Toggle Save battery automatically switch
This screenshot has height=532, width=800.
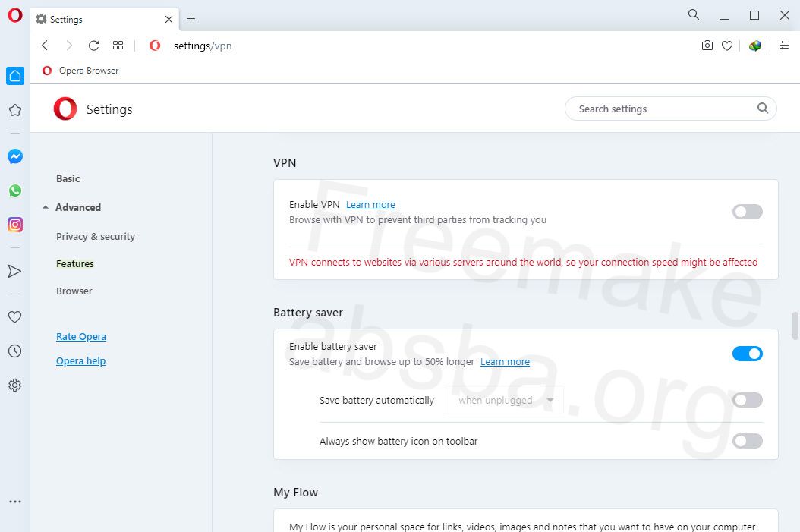click(747, 400)
